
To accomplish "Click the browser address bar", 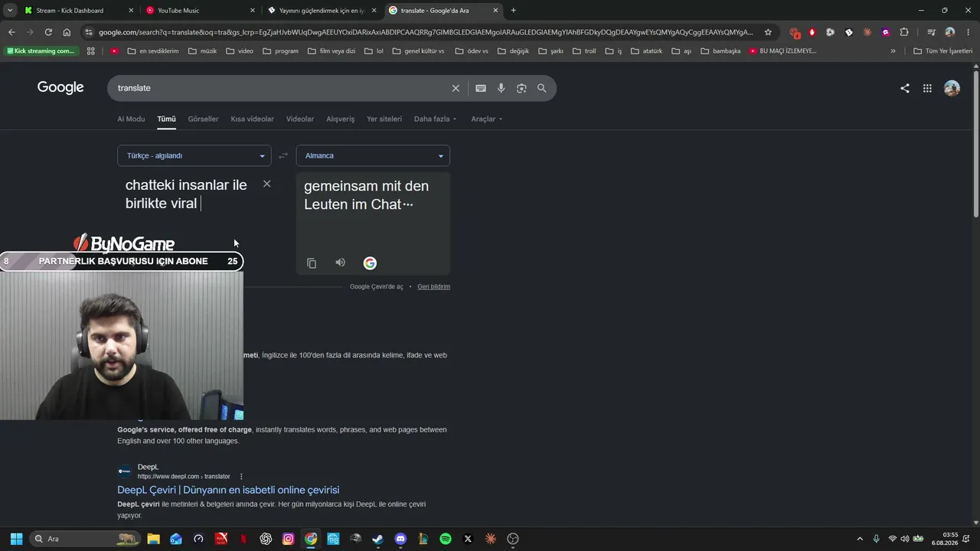I will click(425, 32).
